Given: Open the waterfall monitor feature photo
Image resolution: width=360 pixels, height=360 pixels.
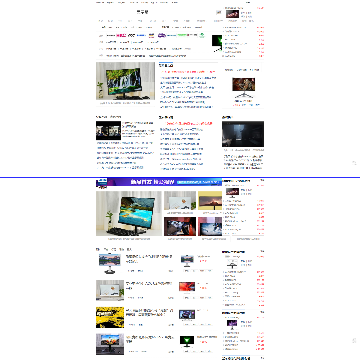Looking at the screenshot, I should tap(125, 81).
